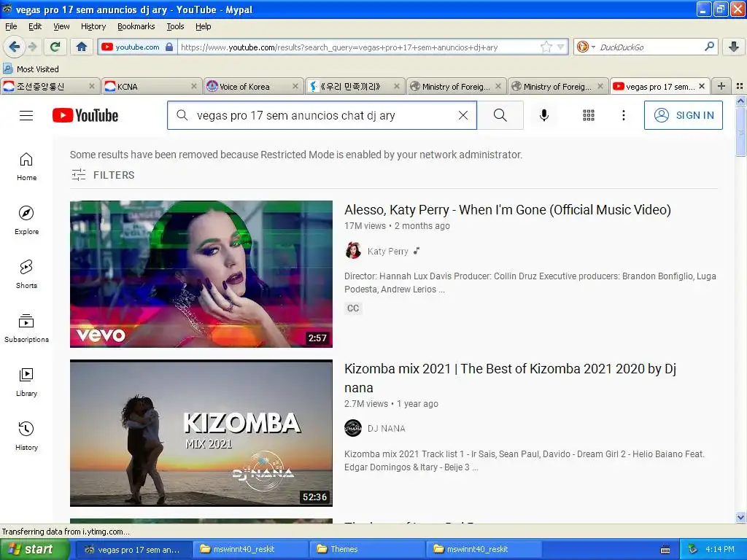
Task: Open the Bookmarks menu
Action: click(136, 26)
